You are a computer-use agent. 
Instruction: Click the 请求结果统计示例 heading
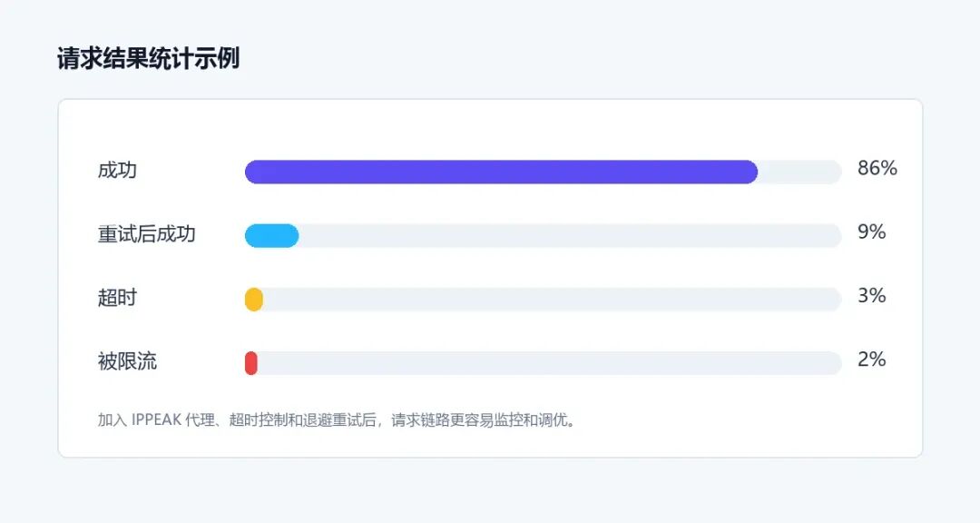(x=148, y=58)
